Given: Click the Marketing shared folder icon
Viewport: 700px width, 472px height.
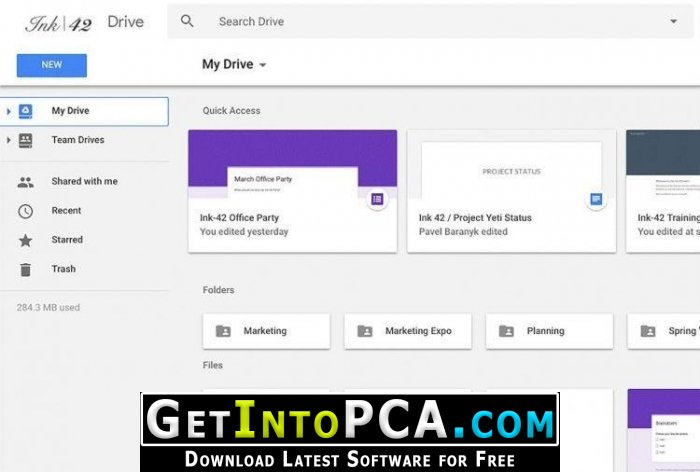Looking at the screenshot, I should (223, 331).
